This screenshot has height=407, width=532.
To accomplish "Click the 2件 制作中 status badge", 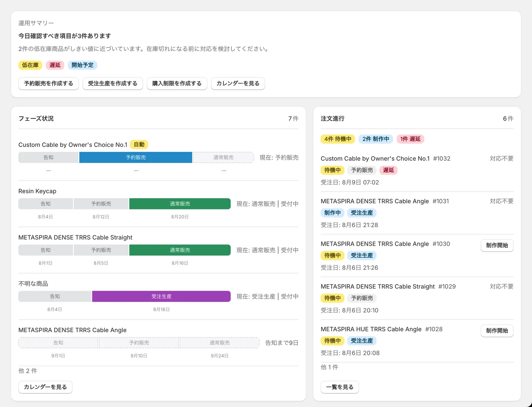I will click(x=376, y=139).
